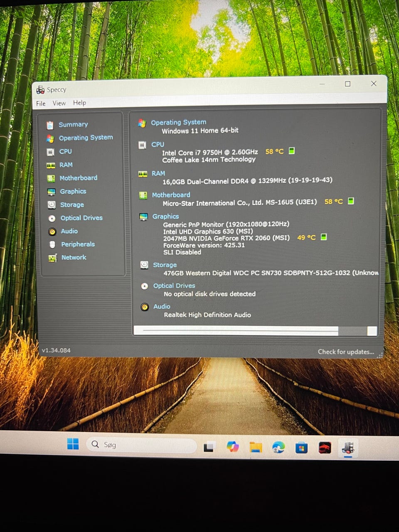The width and height of the screenshot is (399, 532).
Task: Select Storage in the sidebar
Action: pos(72,204)
